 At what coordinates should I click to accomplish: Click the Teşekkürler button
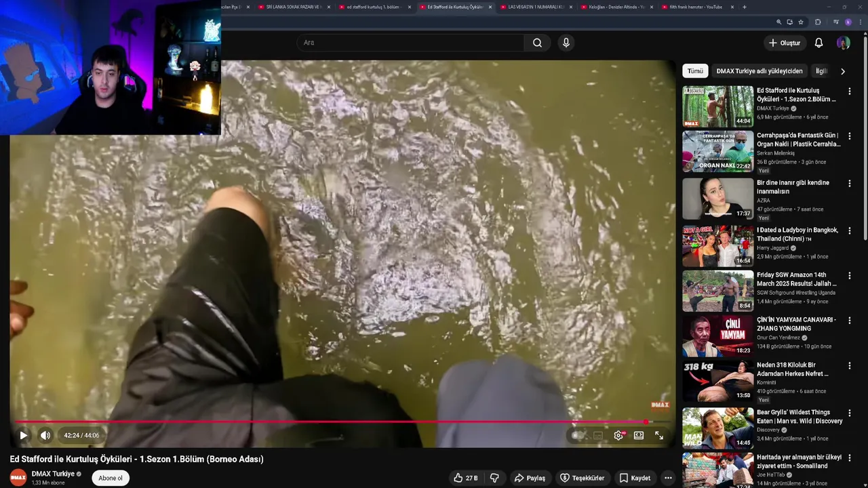pos(582,478)
